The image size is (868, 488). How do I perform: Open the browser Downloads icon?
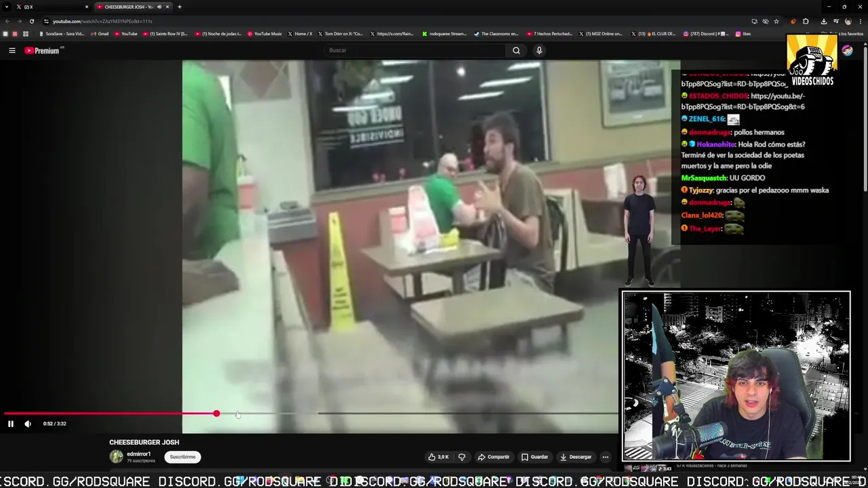pos(823,21)
